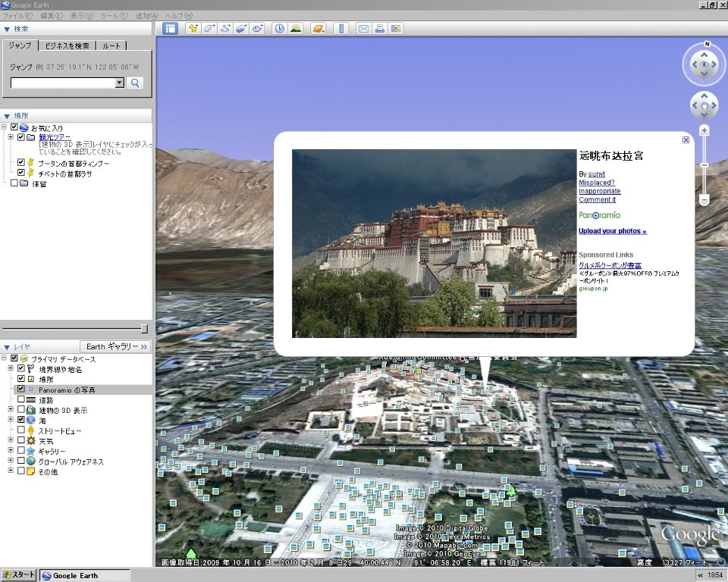Viewport: 728px width, 582px height.
Task: Open the search input dropdown arrow
Action: click(x=119, y=83)
